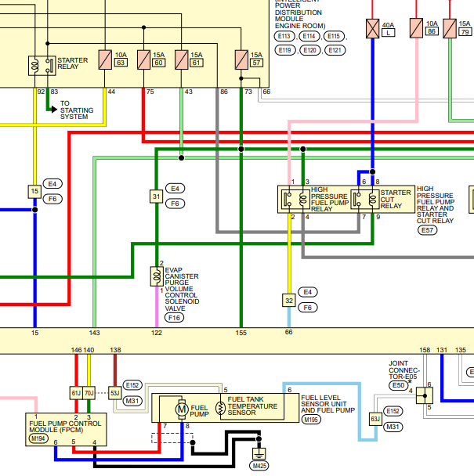
Task: Click IPDM terminal number 92
Action: pos(41,92)
